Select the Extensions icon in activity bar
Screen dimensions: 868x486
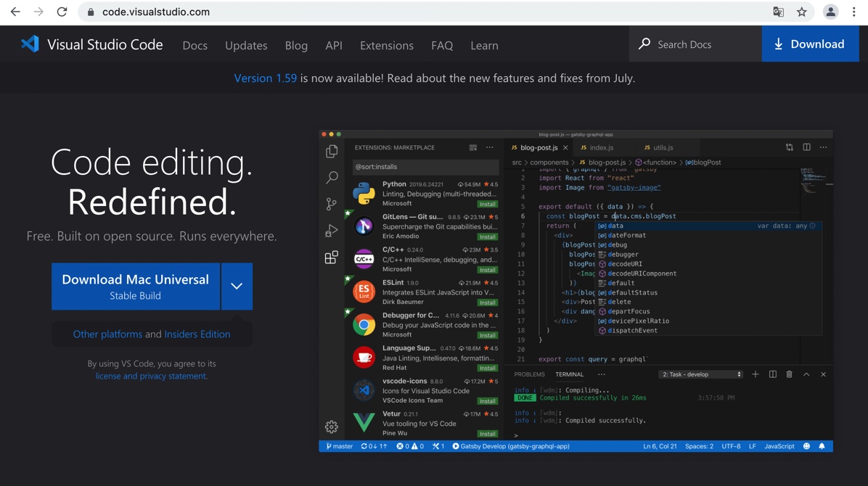[x=332, y=257]
